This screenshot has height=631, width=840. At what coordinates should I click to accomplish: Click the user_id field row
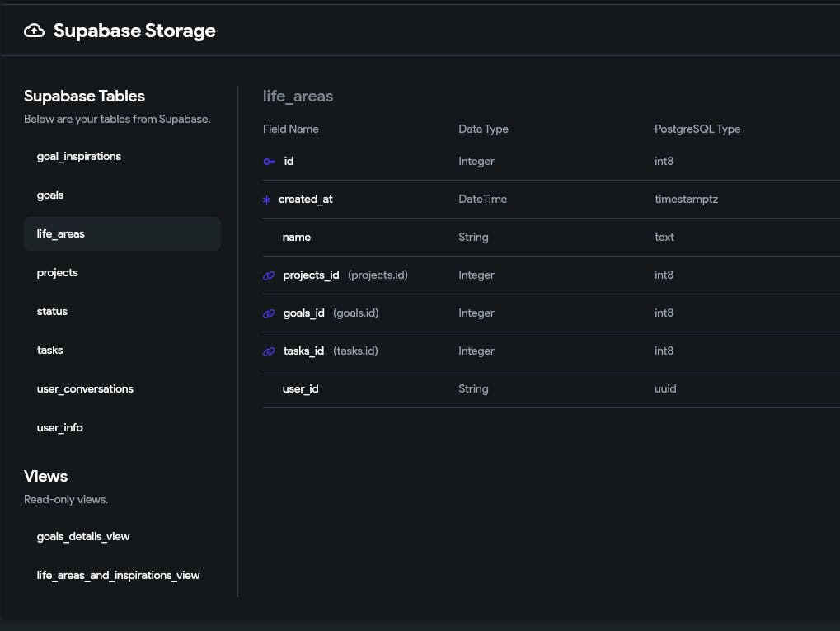click(301, 389)
